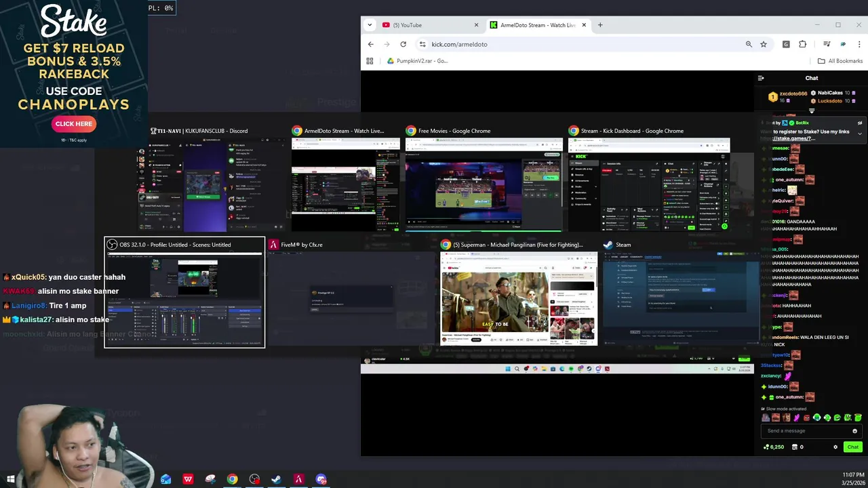
Task: Click Lucksdoto in the chat leaderboard
Action: point(829,101)
